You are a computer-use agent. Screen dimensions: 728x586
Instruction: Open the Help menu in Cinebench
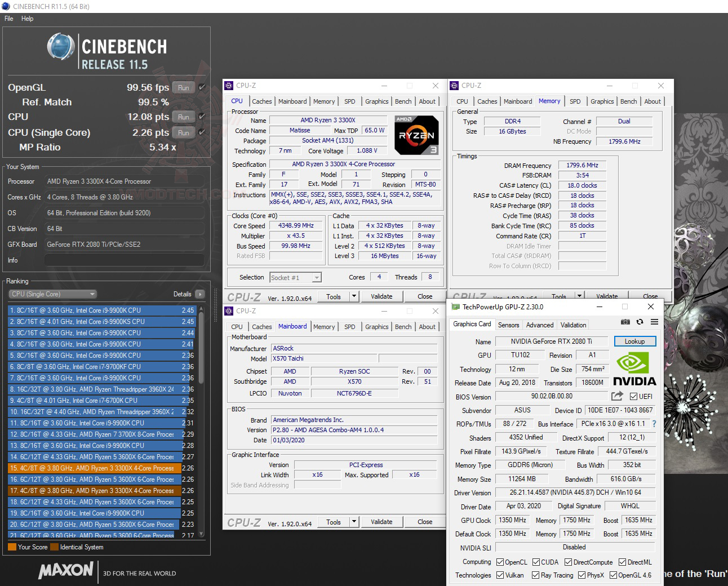(x=28, y=19)
